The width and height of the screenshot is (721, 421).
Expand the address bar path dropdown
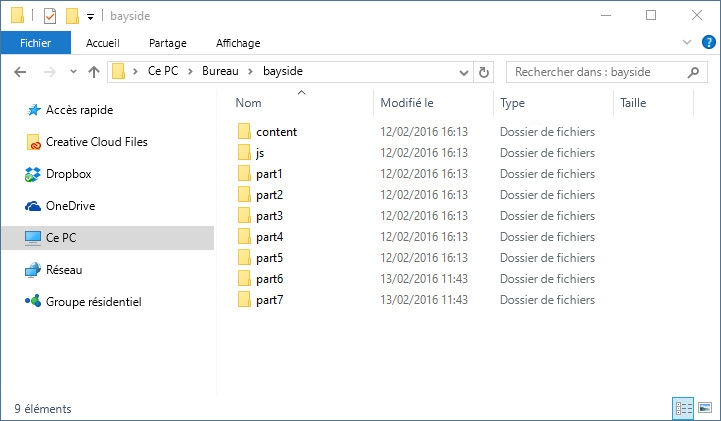tap(464, 72)
